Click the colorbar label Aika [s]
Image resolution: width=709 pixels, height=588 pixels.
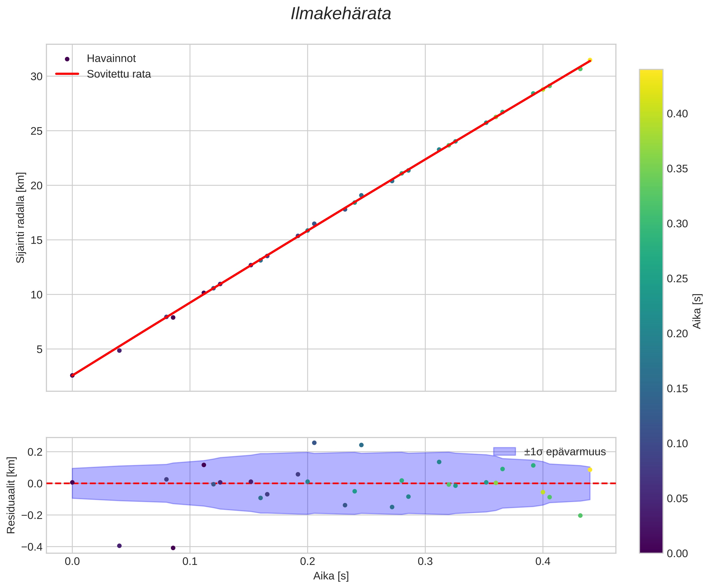pyautogui.click(x=697, y=311)
